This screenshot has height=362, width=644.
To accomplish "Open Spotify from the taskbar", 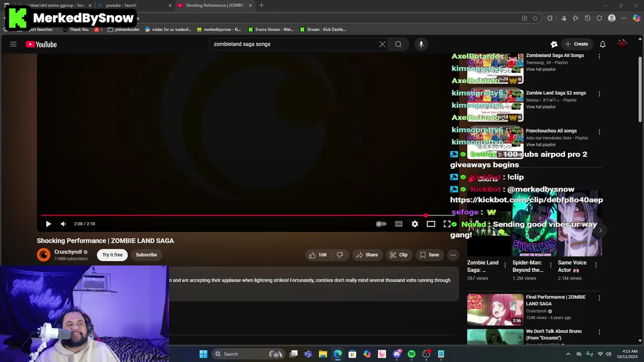I will click(x=412, y=354).
